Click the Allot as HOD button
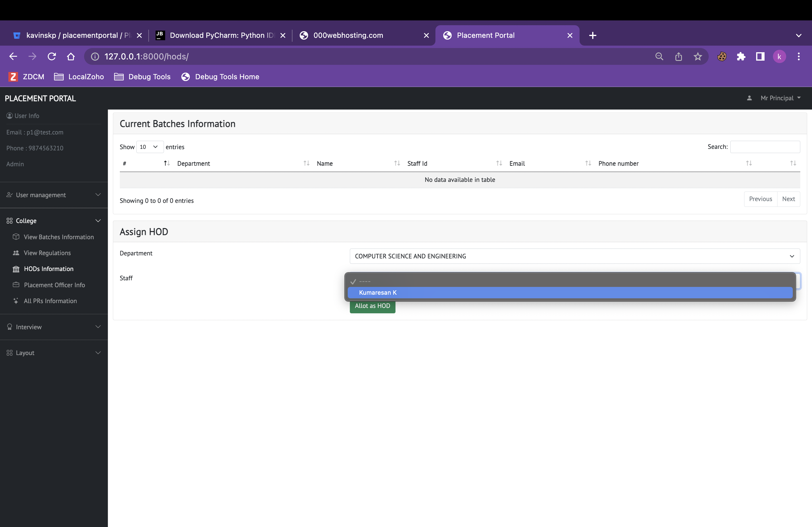The width and height of the screenshot is (812, 527). pos(373,306)
